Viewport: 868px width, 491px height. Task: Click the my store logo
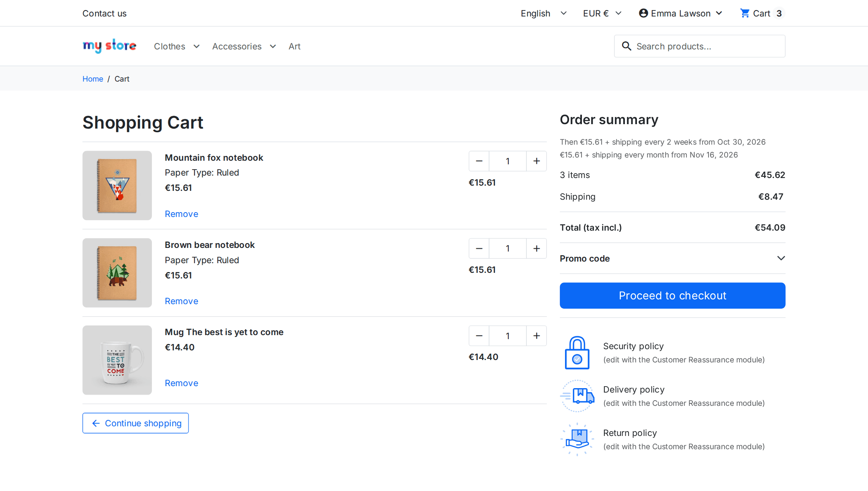point(109,46)
